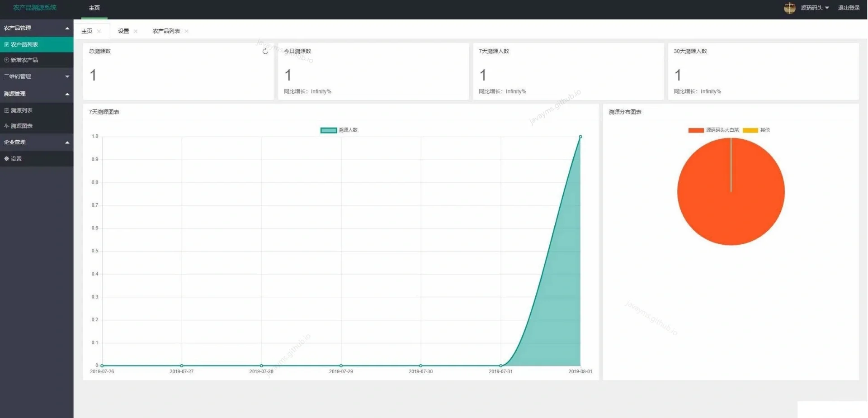Viewport: 868px width, 418px height.
Task: Click the user avatar icon in header
Action: click(x=790, y=8)
